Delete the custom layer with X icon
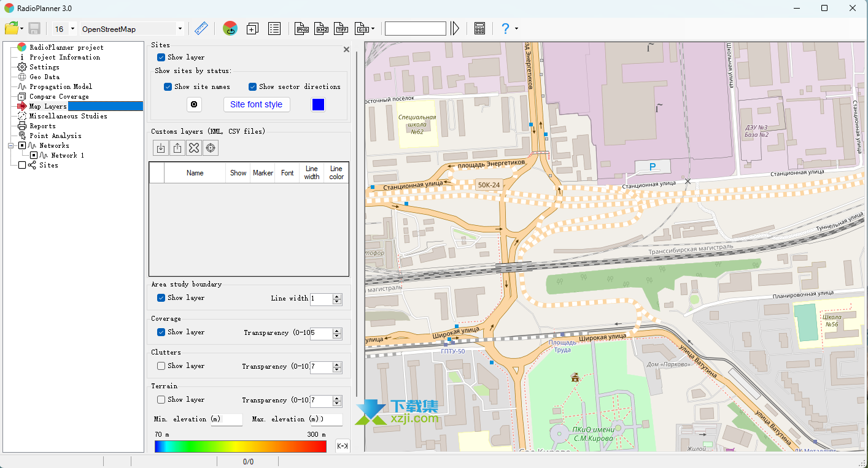 (194, 148)
